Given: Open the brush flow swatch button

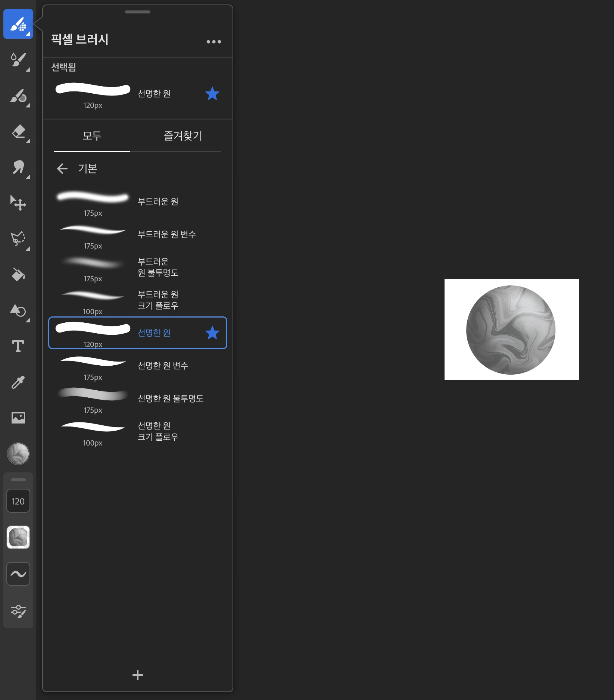Looking at the screenshot, I should coord(18,537).
